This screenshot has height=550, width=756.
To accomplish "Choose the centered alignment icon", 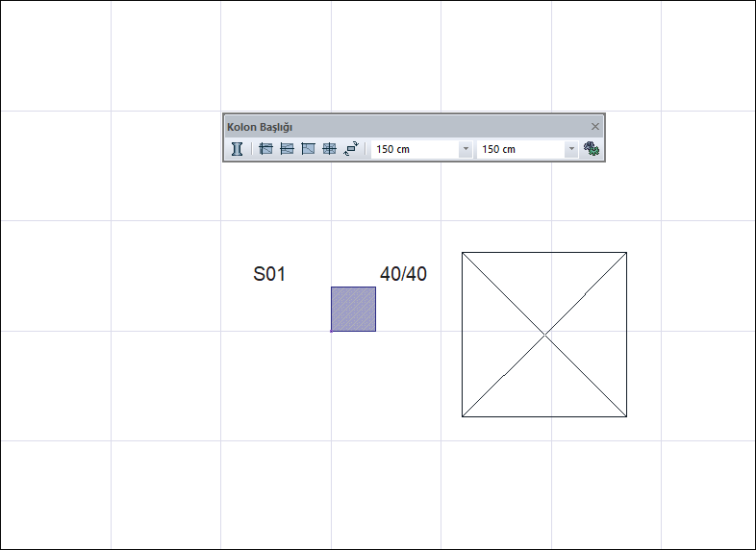I will click(x=329, y=149).
